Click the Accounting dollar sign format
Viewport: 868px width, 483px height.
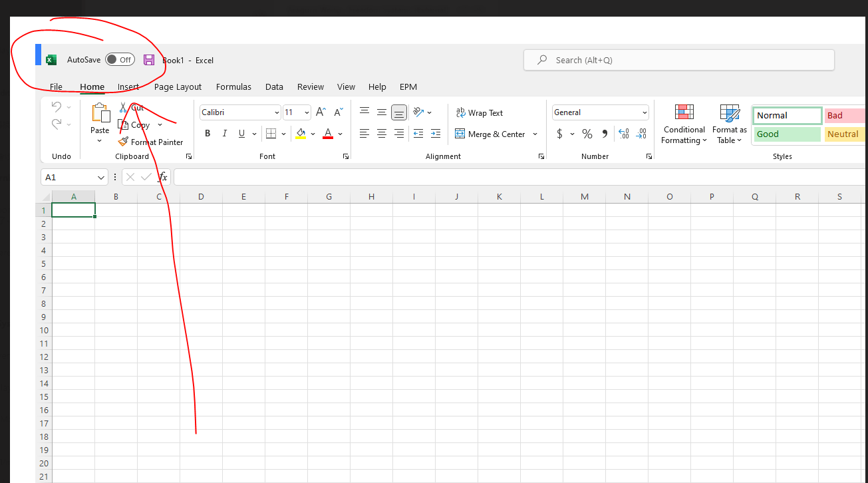[x=559, y=134]
